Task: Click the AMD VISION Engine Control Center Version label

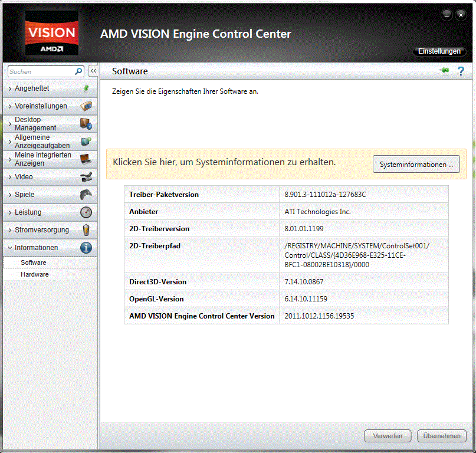Action: (202, 316)
